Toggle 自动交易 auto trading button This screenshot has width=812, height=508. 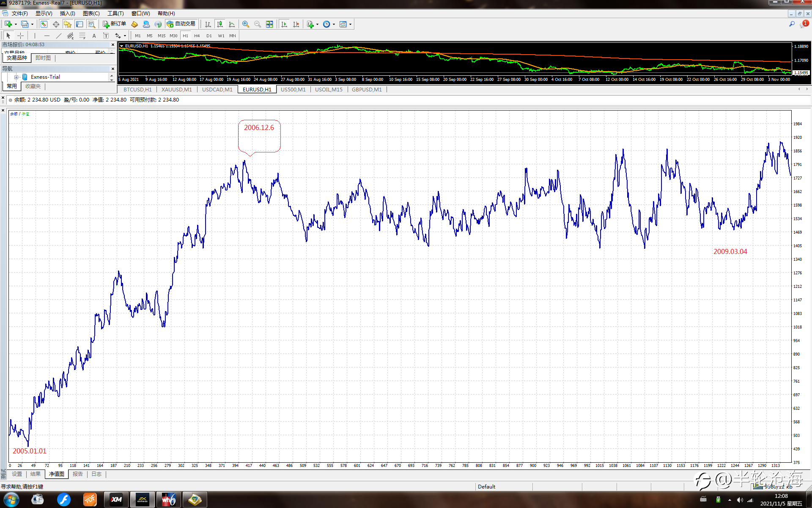(x=181, y=24)
